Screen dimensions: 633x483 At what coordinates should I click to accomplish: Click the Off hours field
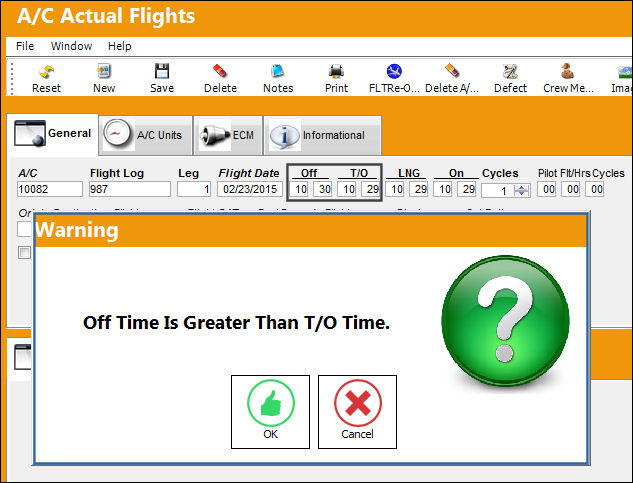pos(300,189)
